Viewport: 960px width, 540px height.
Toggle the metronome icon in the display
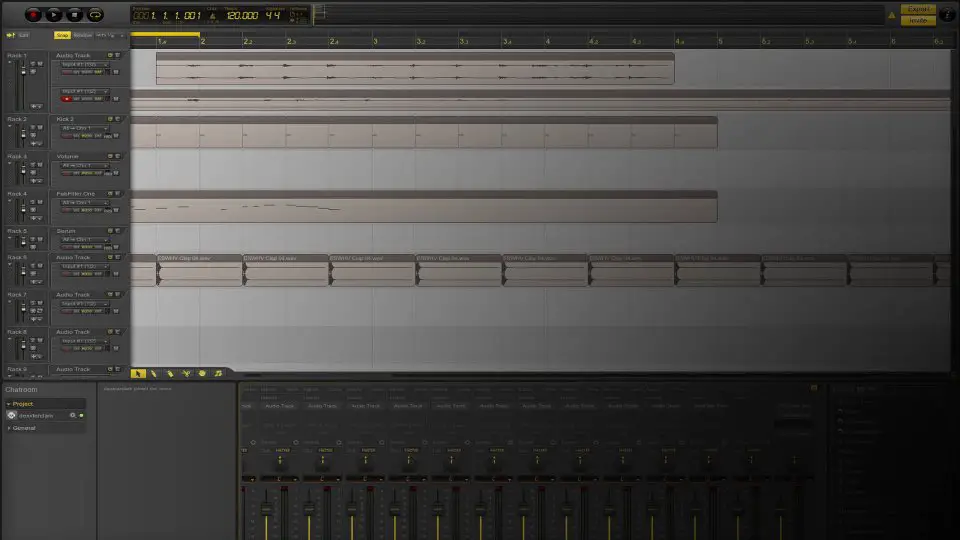212,16
